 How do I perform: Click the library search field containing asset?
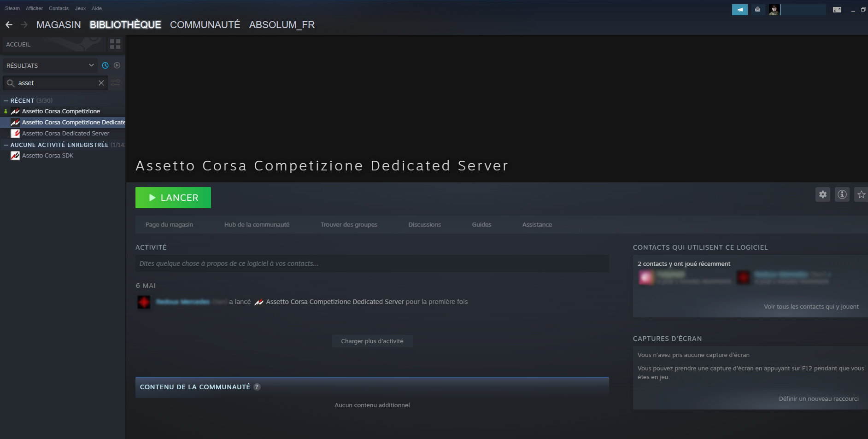(55, 83)
